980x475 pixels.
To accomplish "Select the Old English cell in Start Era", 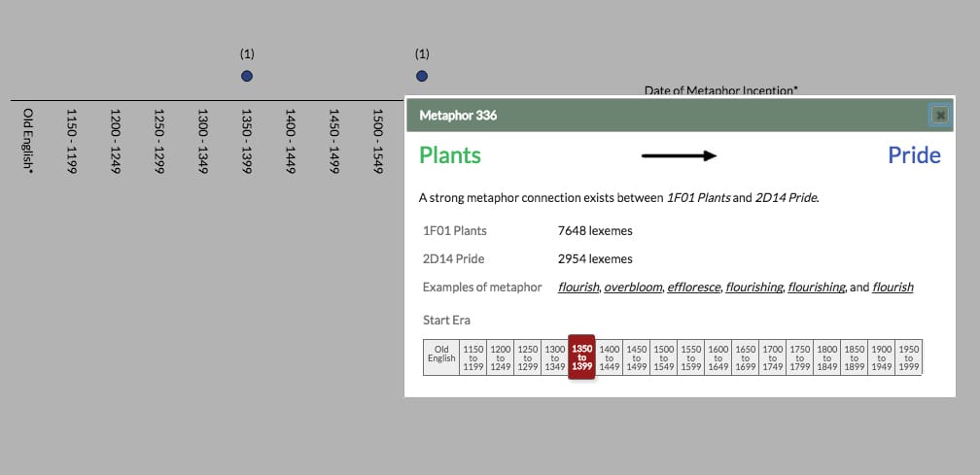I will pos(440,357).
